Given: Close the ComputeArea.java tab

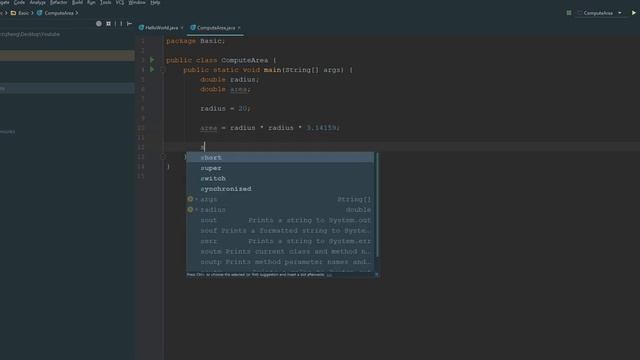Looking at the screenshot, I should [x=239, y=28].
